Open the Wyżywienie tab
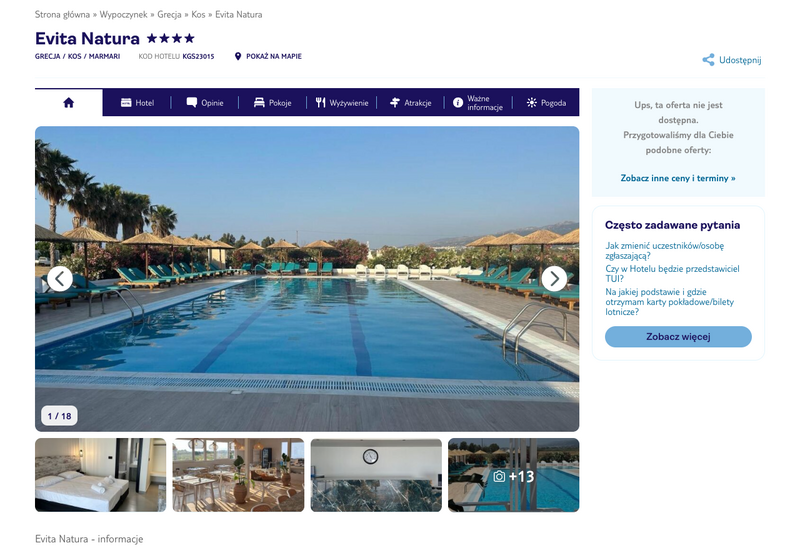 click(342, 103)
